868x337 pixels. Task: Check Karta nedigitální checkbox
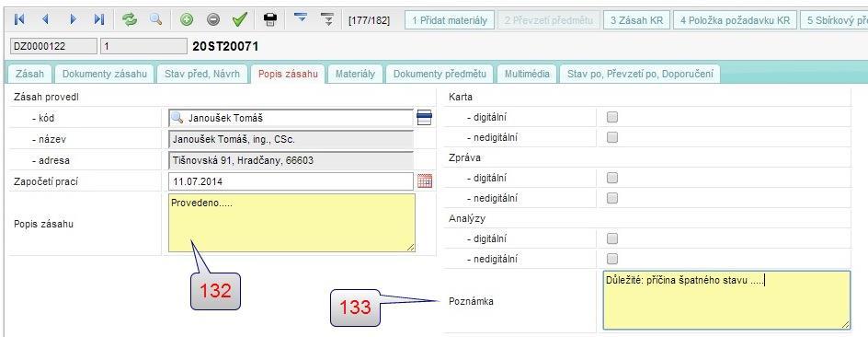[612, 137]
